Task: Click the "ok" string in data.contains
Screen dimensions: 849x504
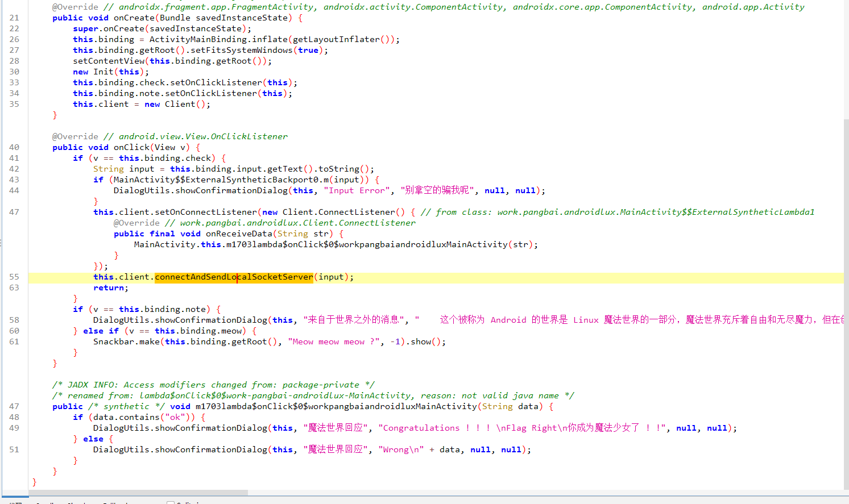Action: point(175,417)
